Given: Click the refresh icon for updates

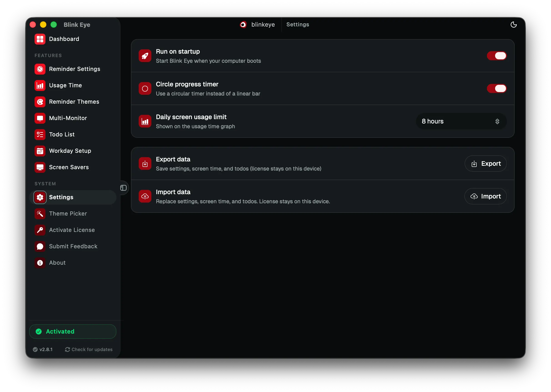Looking at the screenshot, I should tap(68, 349).
